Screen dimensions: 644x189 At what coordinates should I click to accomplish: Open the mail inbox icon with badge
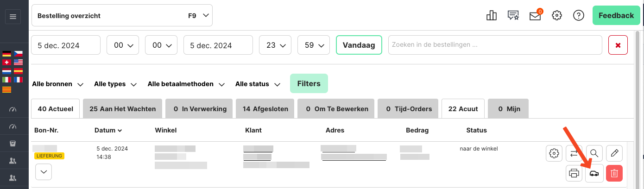(x=535, y=16)
